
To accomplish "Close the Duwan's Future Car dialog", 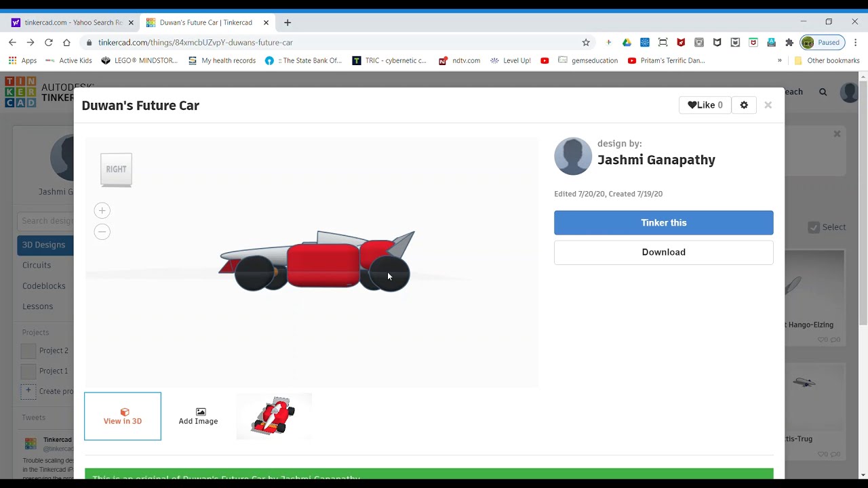I will click(768, 105).
